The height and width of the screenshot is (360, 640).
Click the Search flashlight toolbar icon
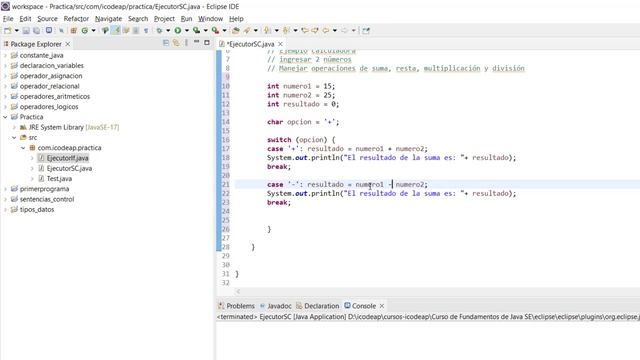(247, 31)
